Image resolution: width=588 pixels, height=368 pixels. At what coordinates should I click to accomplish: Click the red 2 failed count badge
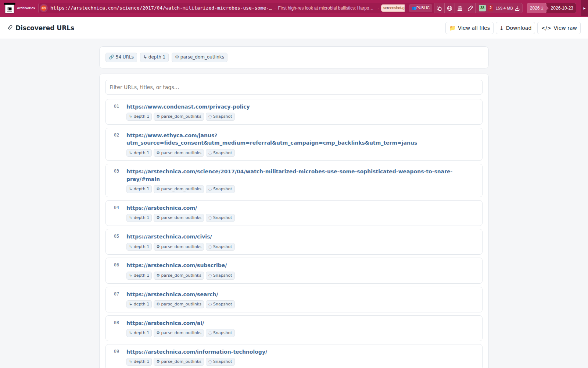pos(490,8)
